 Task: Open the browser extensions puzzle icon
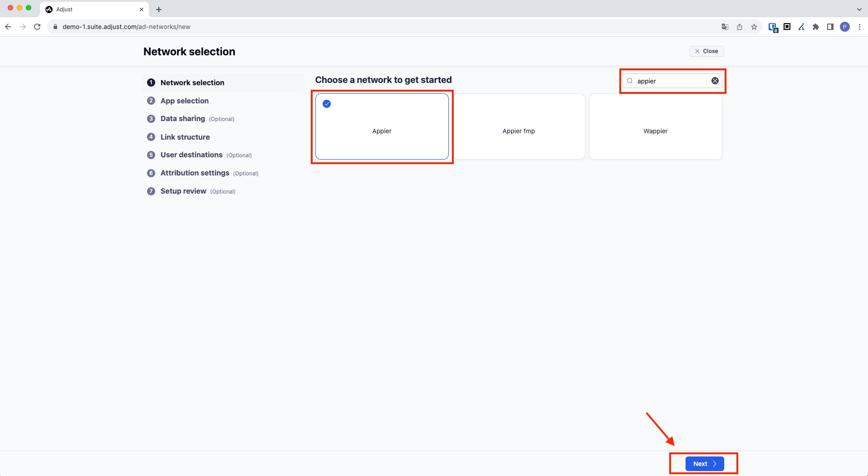tap(816, 27)
